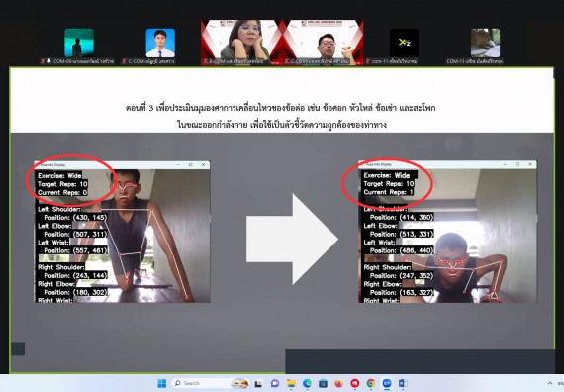Open Google Chrome from the taskbar
This screenshot has height=392, width=564.
click(x=371, y=384)
